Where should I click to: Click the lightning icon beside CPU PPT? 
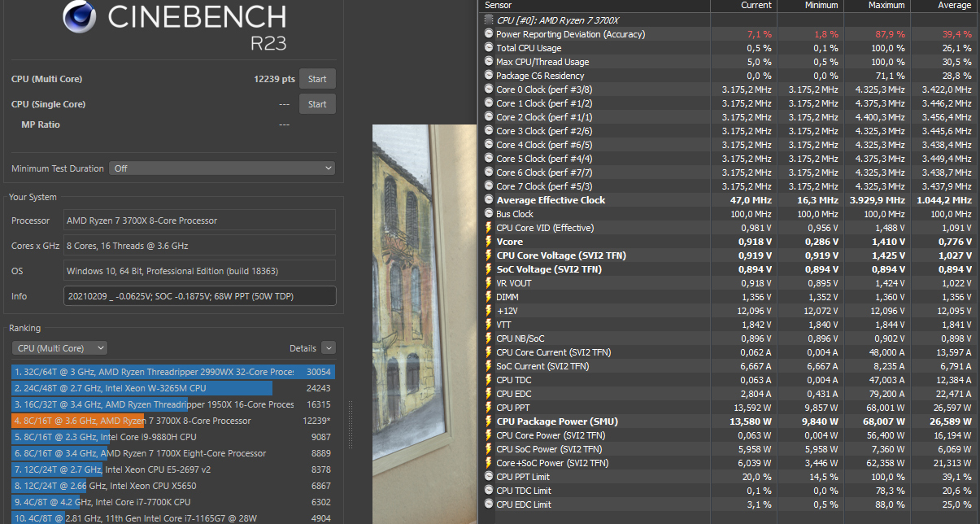coord(489,408)
